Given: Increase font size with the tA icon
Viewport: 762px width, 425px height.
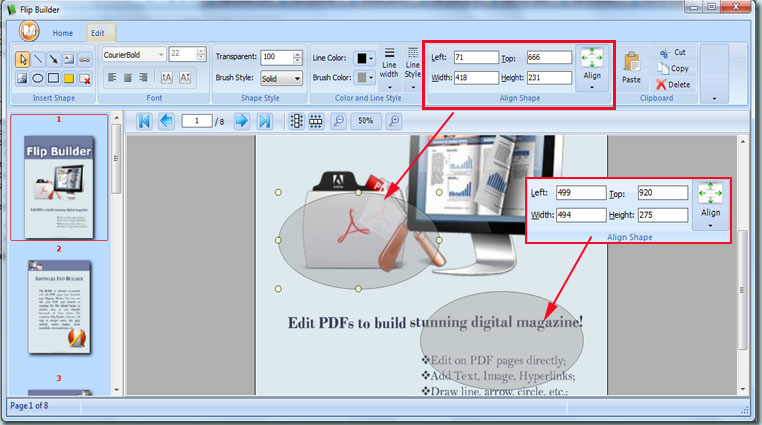Looking at the screenshot, I should (x=167, y=77).
